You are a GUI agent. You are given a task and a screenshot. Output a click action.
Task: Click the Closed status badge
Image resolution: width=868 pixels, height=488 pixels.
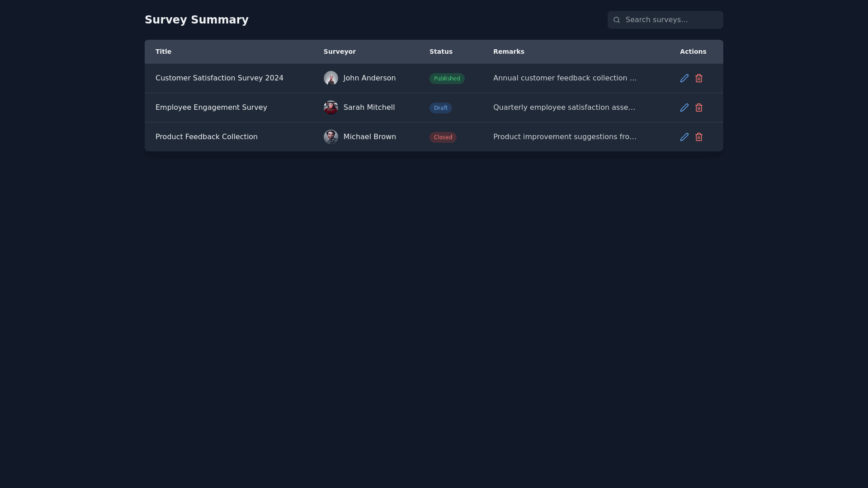pos(443,137)
